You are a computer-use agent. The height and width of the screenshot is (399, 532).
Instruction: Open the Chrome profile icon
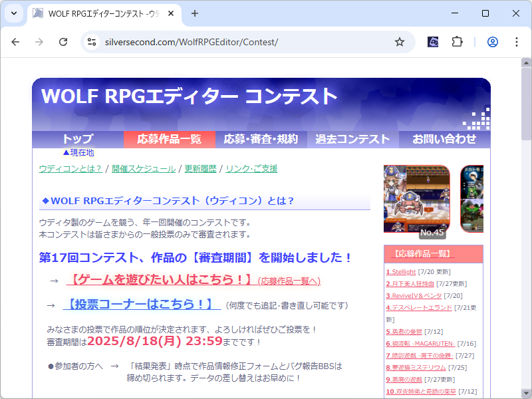click(492, 41)
